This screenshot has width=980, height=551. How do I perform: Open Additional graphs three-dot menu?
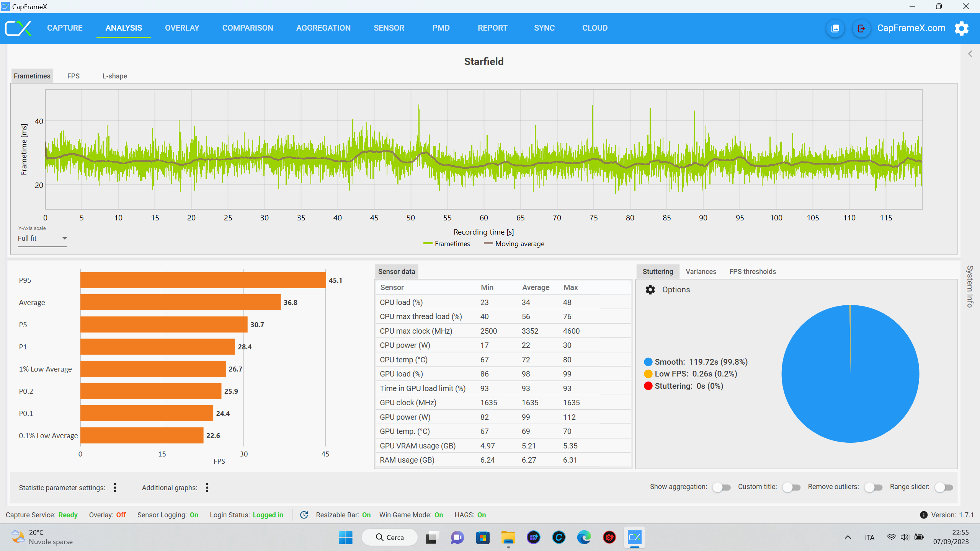point(207,487)
